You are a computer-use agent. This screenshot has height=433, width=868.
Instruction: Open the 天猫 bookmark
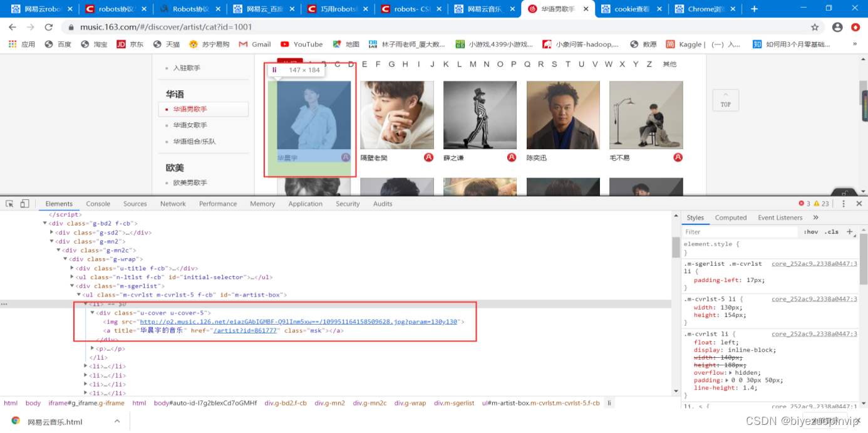click(167, 44)
